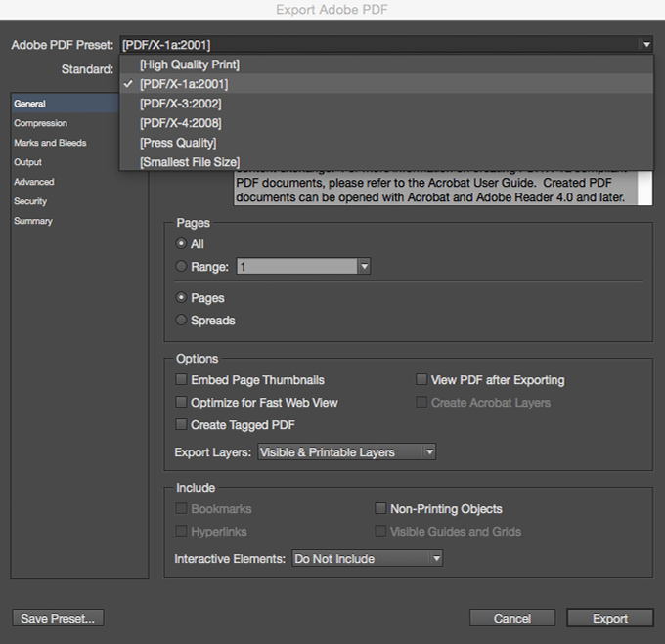Cancel the PDF export dialog
The width and height of the screenshot is (665, 644).
click(512, 619)
